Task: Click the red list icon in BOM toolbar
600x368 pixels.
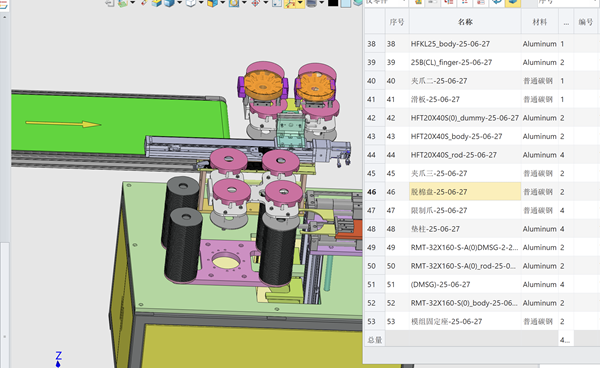Action: click(449, 3)
